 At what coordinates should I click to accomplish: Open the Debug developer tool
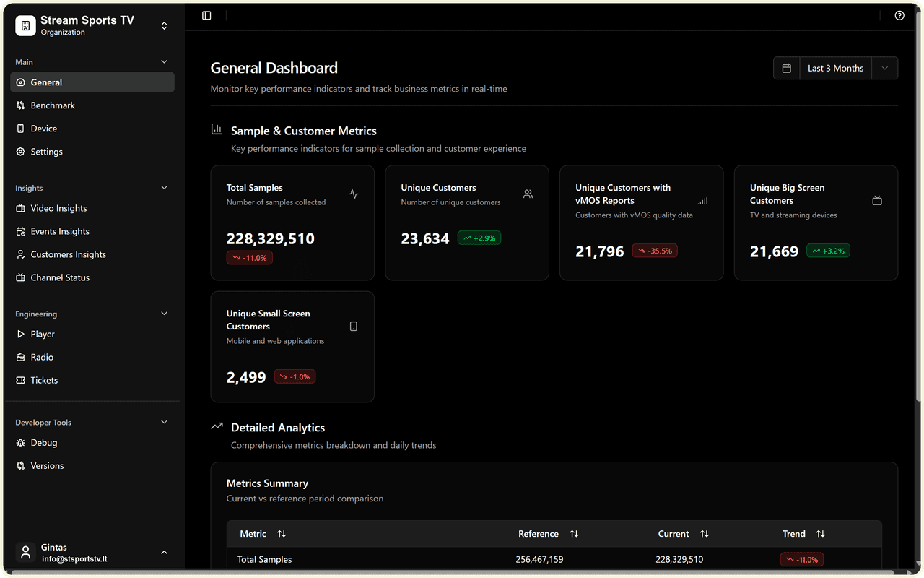tap(92, 442)
